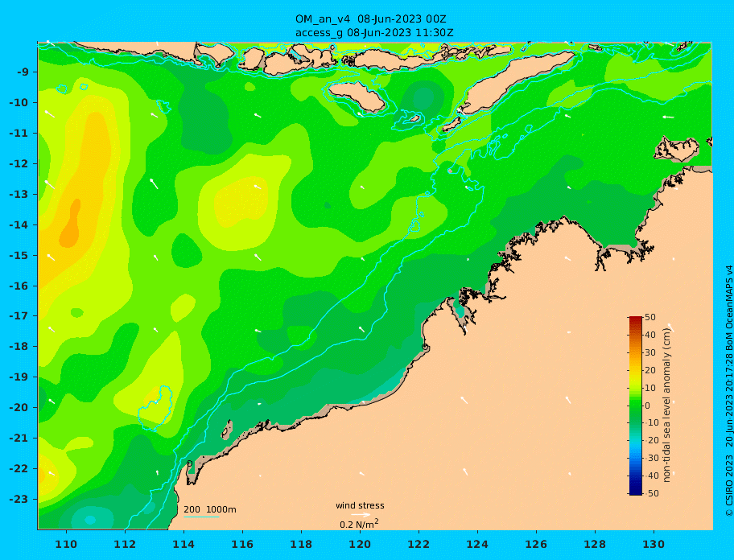Click latitude axis label "-21"
This screenshot has height=560, width=734.
point(20,439)
